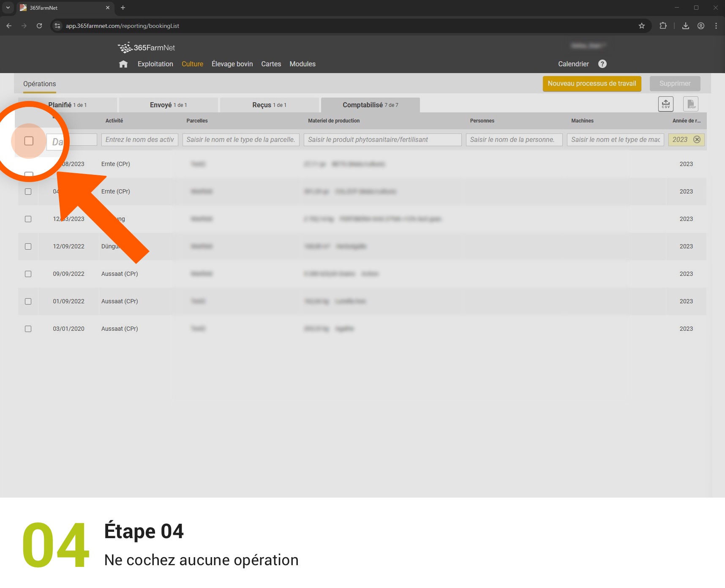
Task: Open the Exploitation menu
Action: click(x=155, y=64)
